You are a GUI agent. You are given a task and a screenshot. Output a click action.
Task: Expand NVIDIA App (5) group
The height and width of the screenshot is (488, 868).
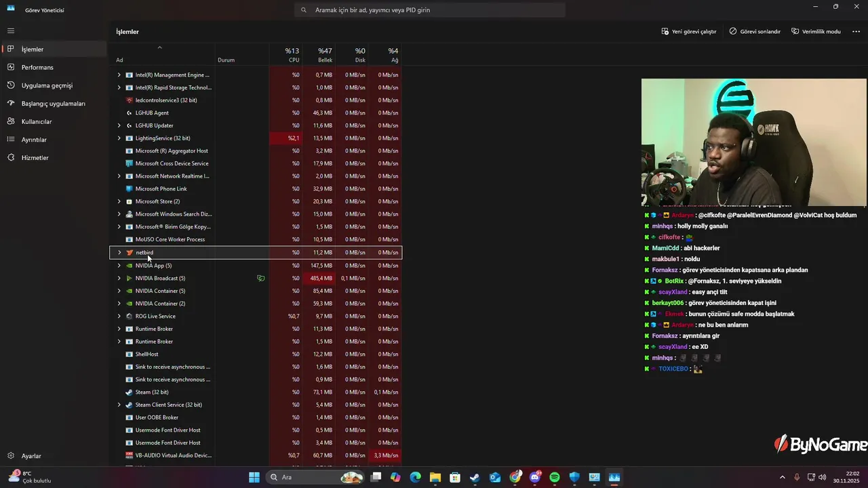pos(119,266)
